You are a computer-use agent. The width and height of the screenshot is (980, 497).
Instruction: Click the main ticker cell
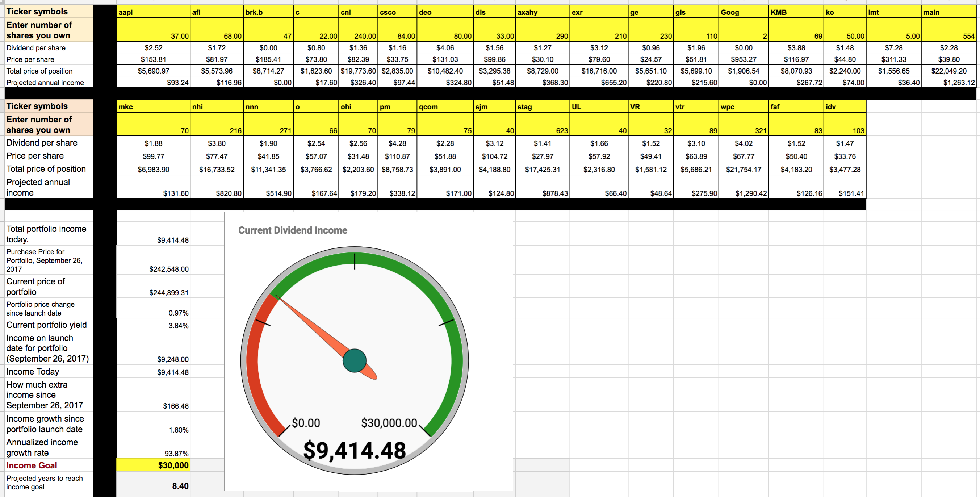(x=948, y=12)
